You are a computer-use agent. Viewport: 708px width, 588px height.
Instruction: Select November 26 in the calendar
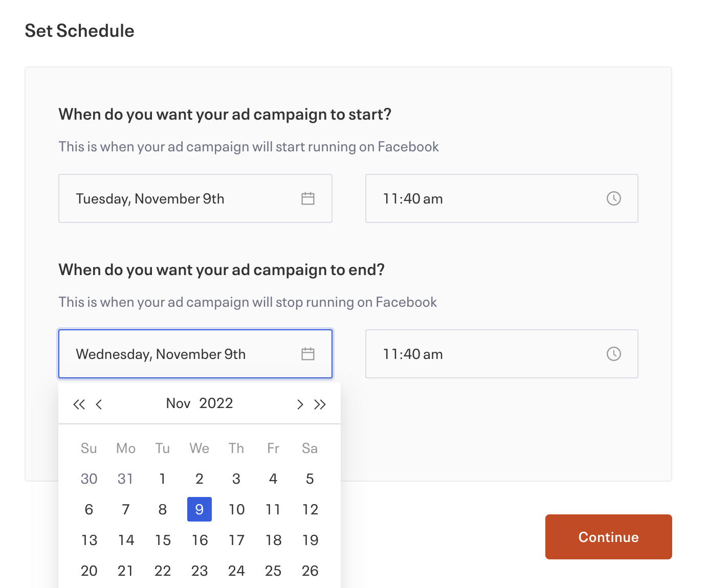click(310, 571)
